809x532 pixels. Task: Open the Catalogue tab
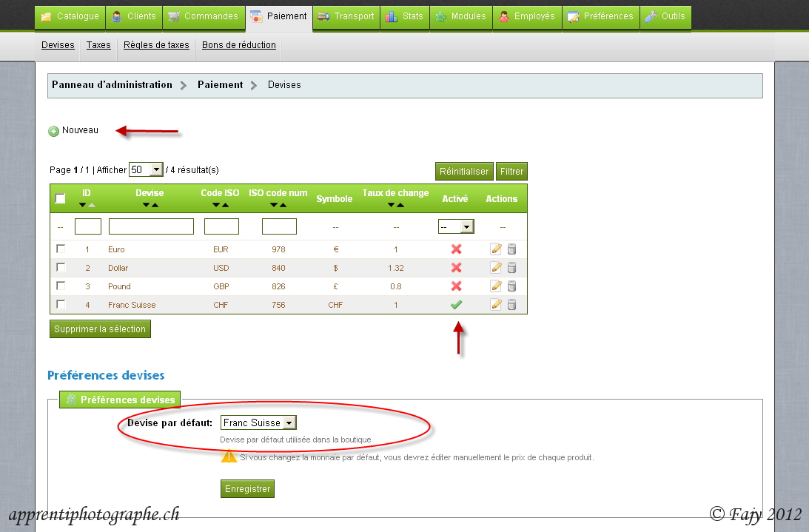coord(70,16)
